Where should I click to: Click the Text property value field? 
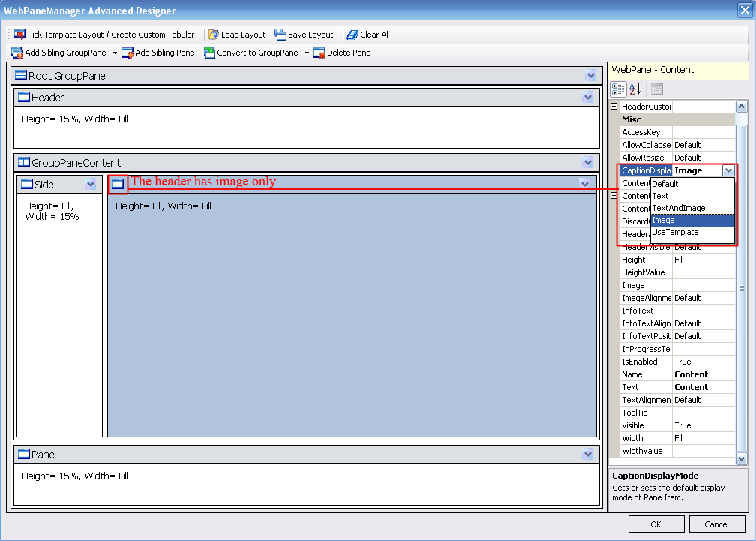[703, 387]
